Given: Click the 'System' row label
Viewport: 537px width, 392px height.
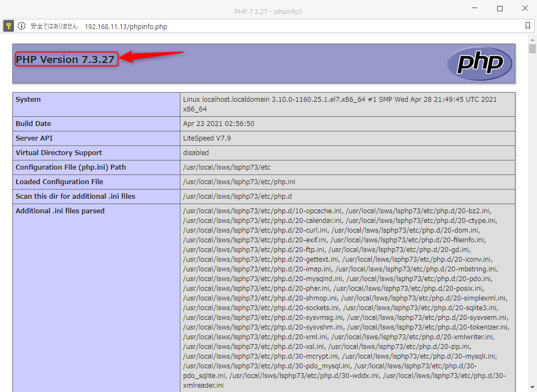Looking at the screenshot, I should [28, 100].
